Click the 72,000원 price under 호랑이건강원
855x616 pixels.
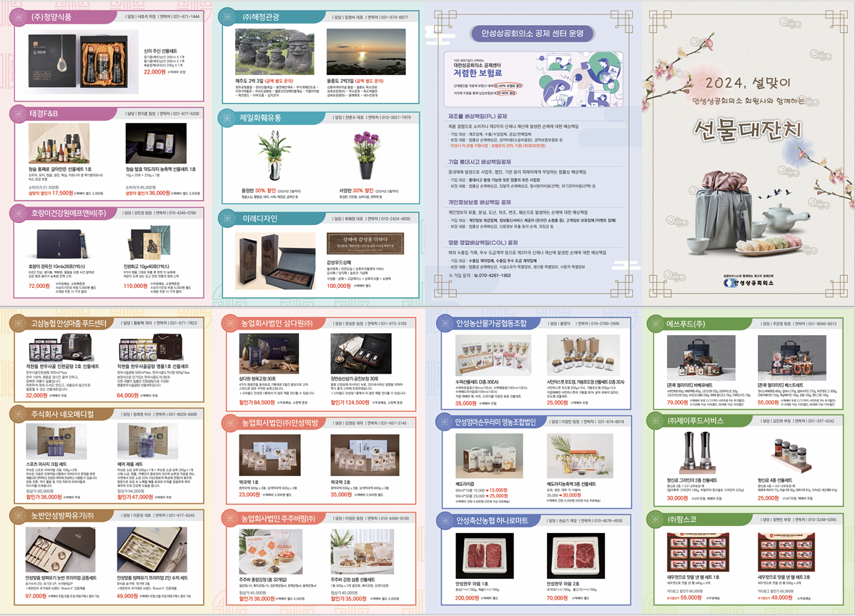point(39,286)
